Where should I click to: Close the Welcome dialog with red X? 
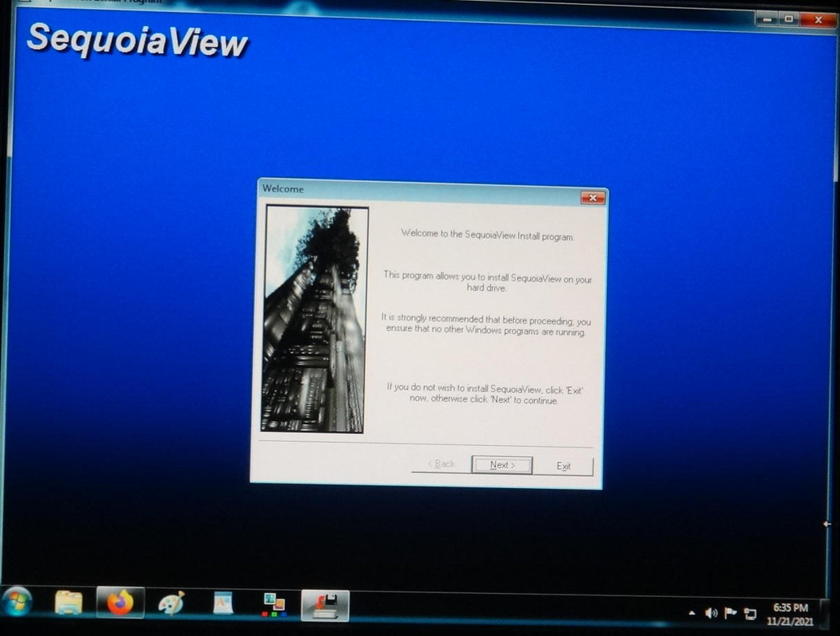pyautogui.click(x=593, y=197)
